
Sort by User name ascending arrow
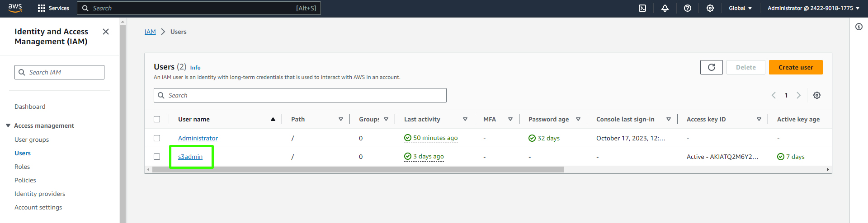(x=273, y=119)
